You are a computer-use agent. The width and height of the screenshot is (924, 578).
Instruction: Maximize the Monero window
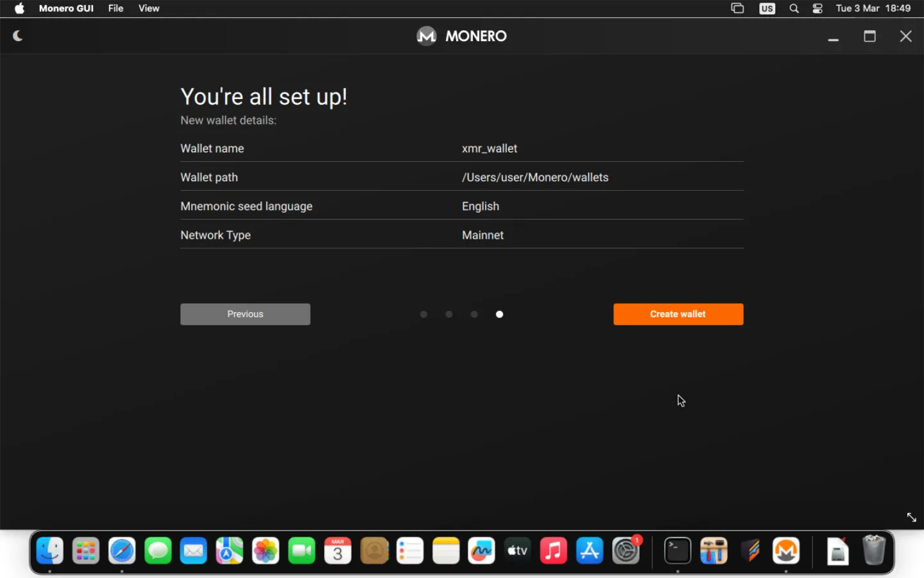click(x=869, y=36)
